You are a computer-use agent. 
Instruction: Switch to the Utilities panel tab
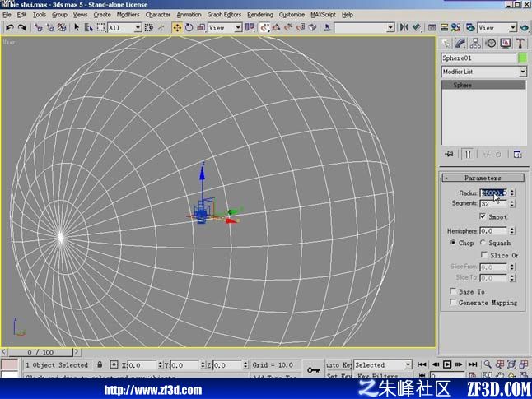520,43
